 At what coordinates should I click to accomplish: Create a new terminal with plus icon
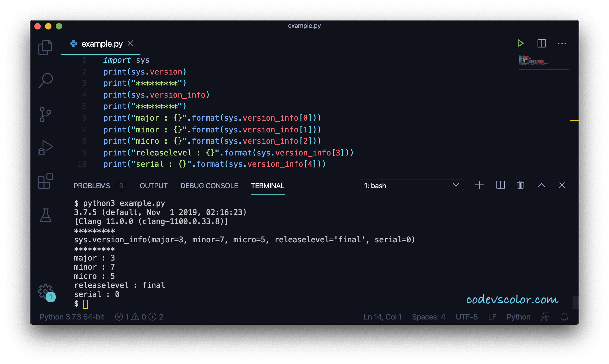[479, 185]
